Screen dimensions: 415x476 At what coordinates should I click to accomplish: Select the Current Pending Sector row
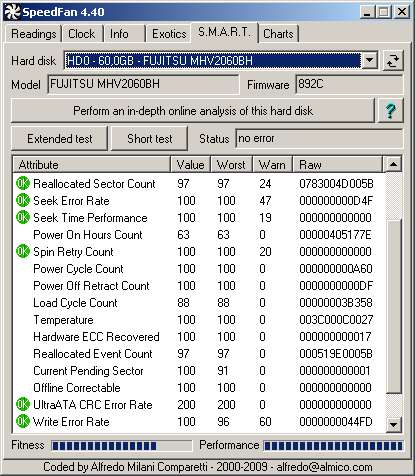[x=199, y=370]
